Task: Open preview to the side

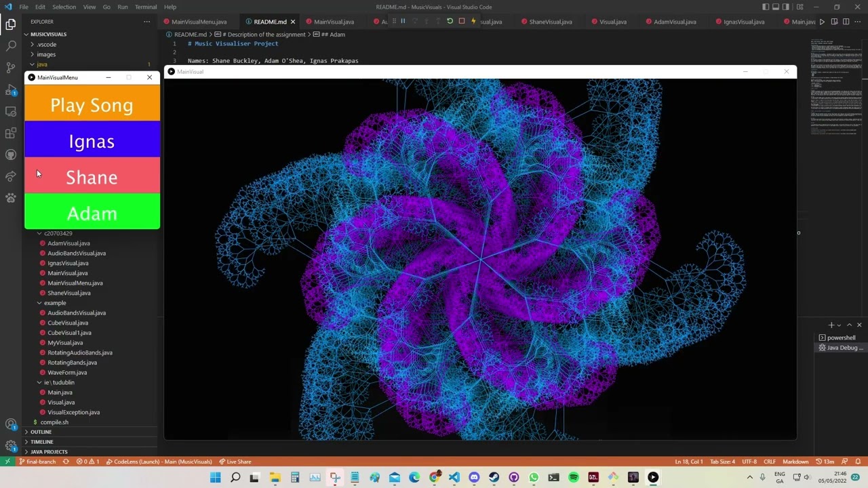Action: [833, 22]
